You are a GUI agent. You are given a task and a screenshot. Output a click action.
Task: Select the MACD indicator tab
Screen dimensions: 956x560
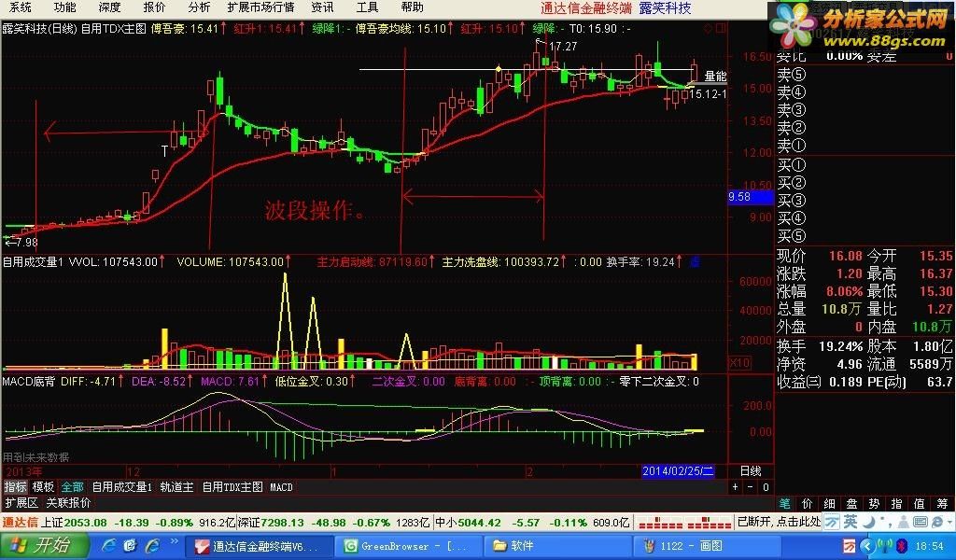point(281,487)
